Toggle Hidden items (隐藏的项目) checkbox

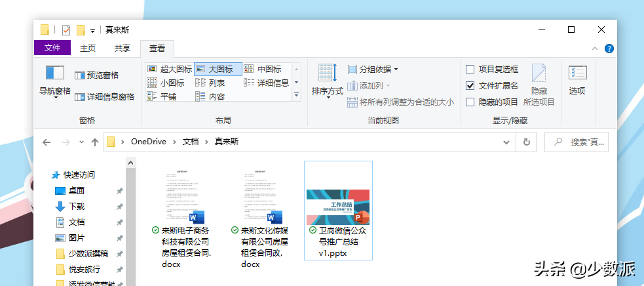(492, 102)
